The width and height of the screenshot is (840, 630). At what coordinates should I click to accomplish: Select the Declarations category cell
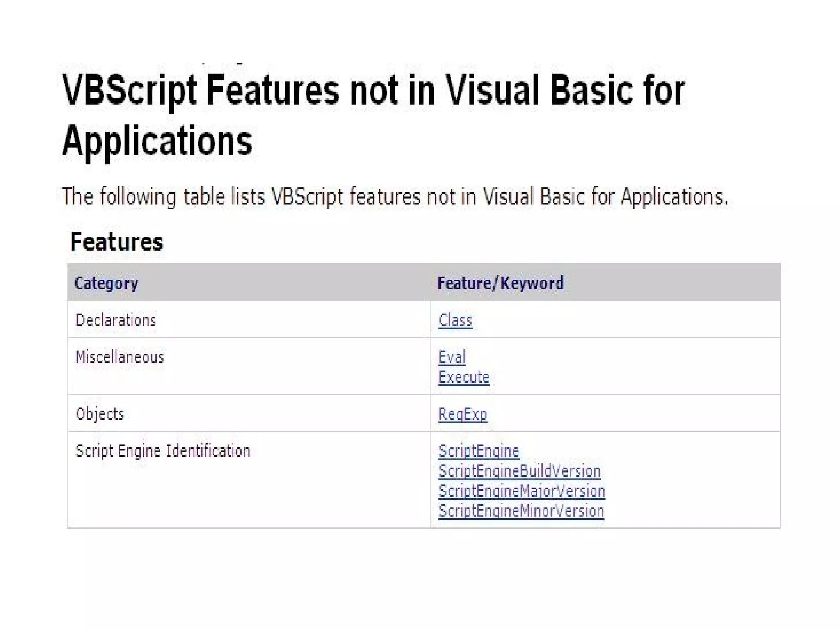116,320
